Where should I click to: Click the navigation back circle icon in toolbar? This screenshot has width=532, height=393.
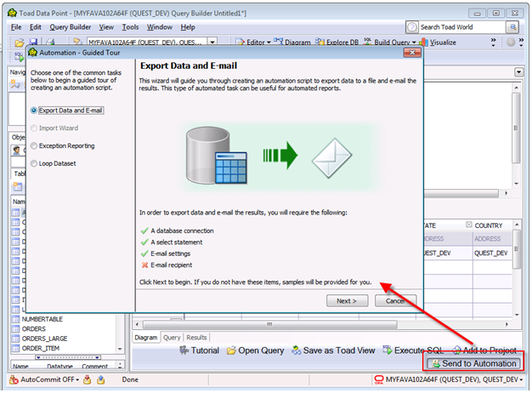[511, 43]
